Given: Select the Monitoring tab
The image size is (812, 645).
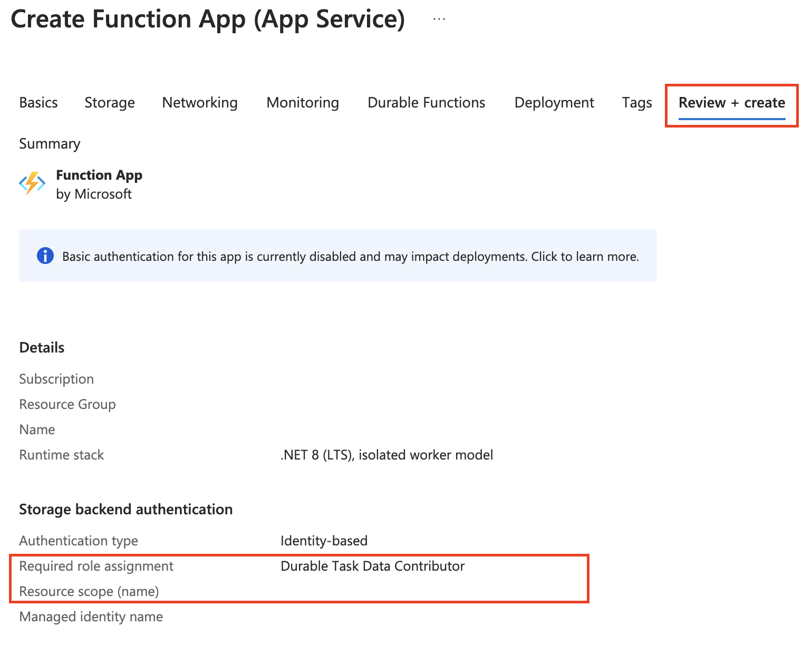Looking at the screenshot, I should pyautogui.click(x=302, y=103).
